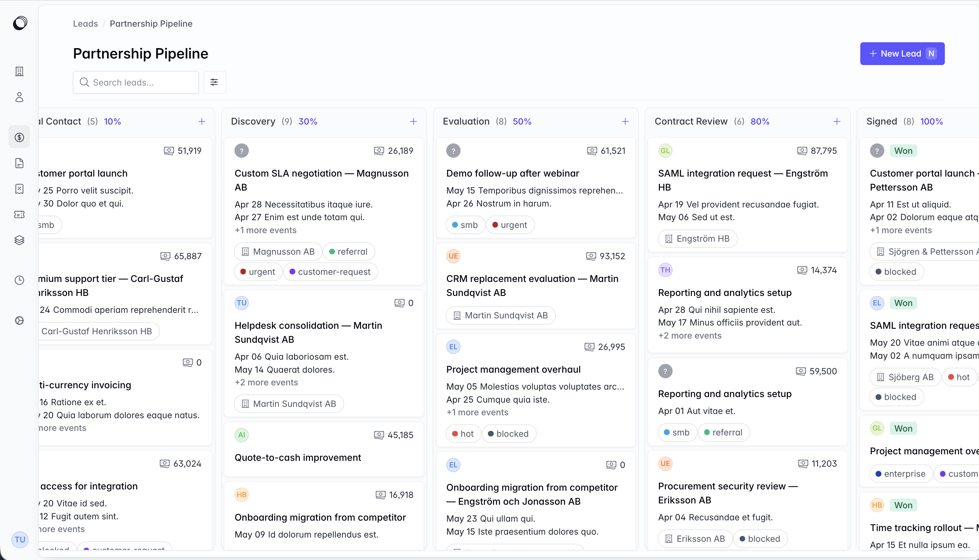
Task: Click the Partnership Pipeline breadcrumb
Action: pyautogui.click(x=151, y=23)
